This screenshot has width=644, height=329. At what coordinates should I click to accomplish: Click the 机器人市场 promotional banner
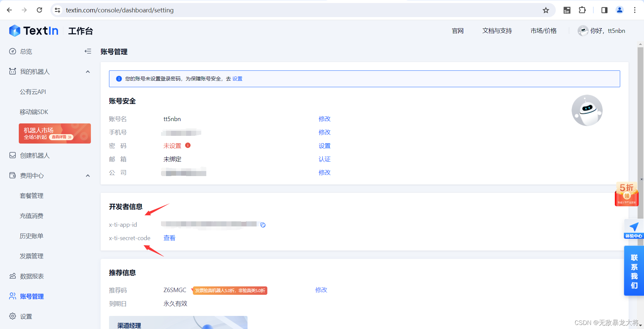point(55,133)
